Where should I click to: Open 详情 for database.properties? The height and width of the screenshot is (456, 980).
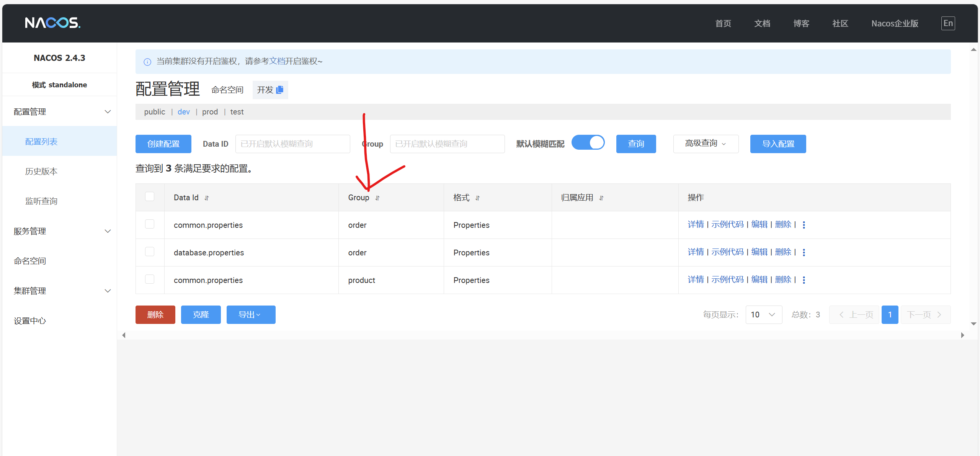[696, 252]
